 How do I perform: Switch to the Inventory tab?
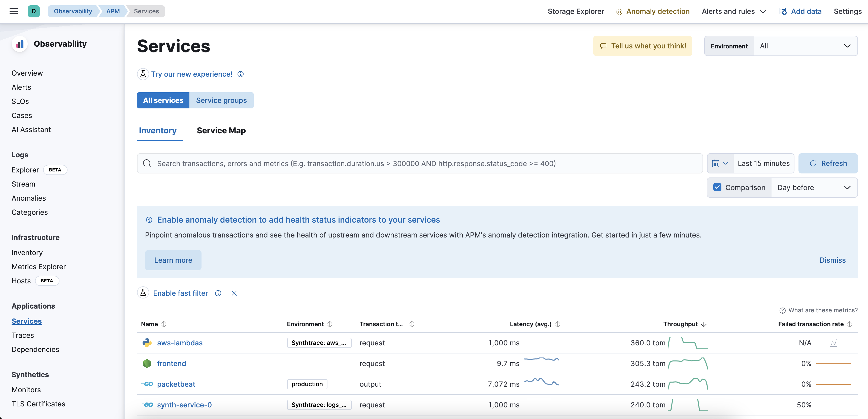(158, 131)
